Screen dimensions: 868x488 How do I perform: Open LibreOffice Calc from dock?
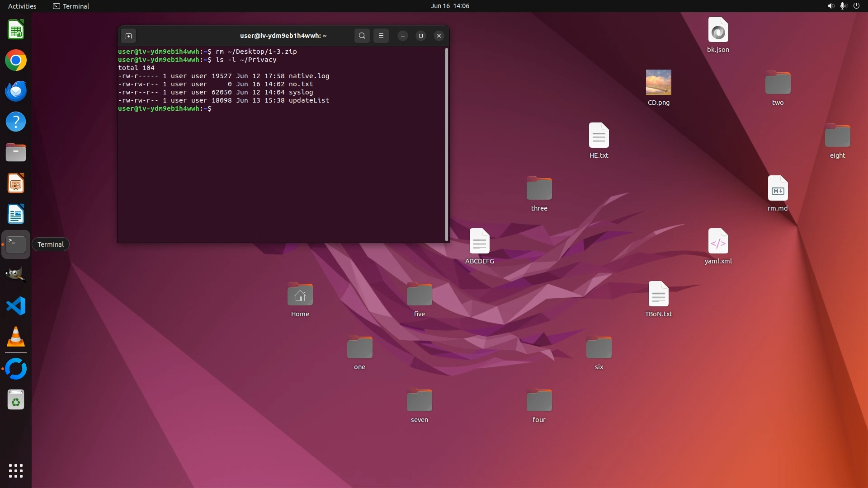(16, 30)
